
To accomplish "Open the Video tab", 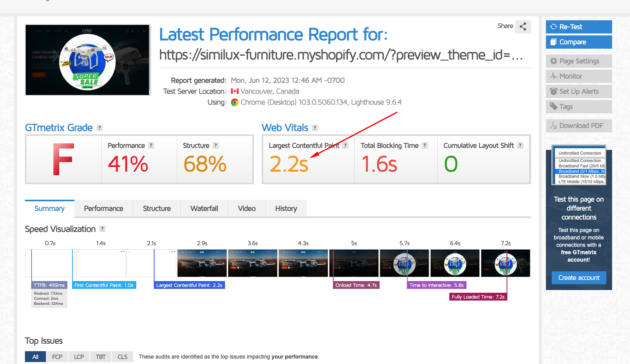I will [x=246, y=208].
